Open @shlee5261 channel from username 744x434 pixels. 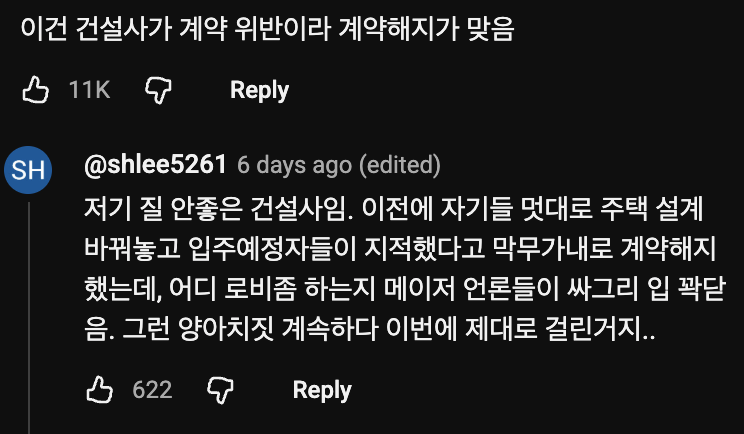(x=155, y=165)
